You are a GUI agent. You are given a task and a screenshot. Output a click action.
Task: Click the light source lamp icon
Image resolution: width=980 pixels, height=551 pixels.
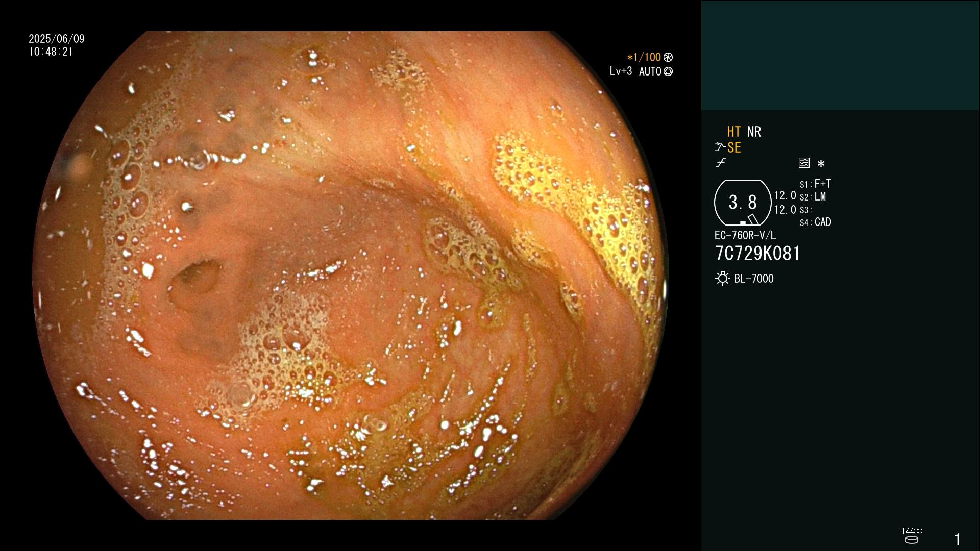click(x=722, y=279)
